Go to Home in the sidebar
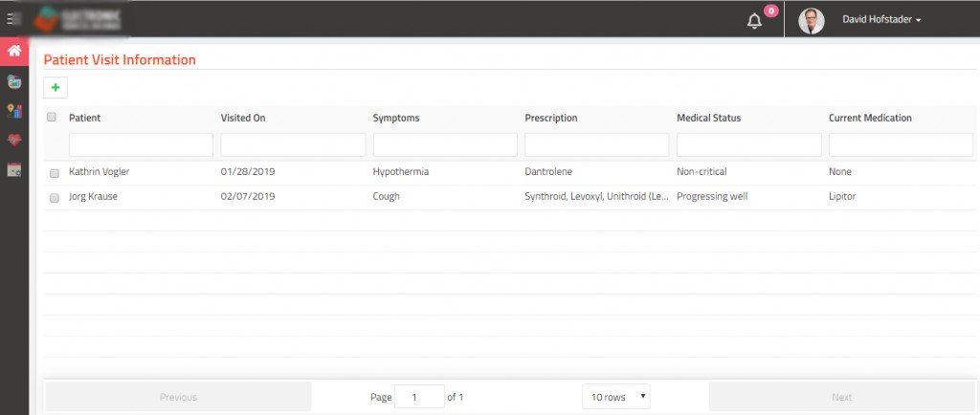This screenshot has width=980, height=415. pyautogui.click(x=14, y=52)
